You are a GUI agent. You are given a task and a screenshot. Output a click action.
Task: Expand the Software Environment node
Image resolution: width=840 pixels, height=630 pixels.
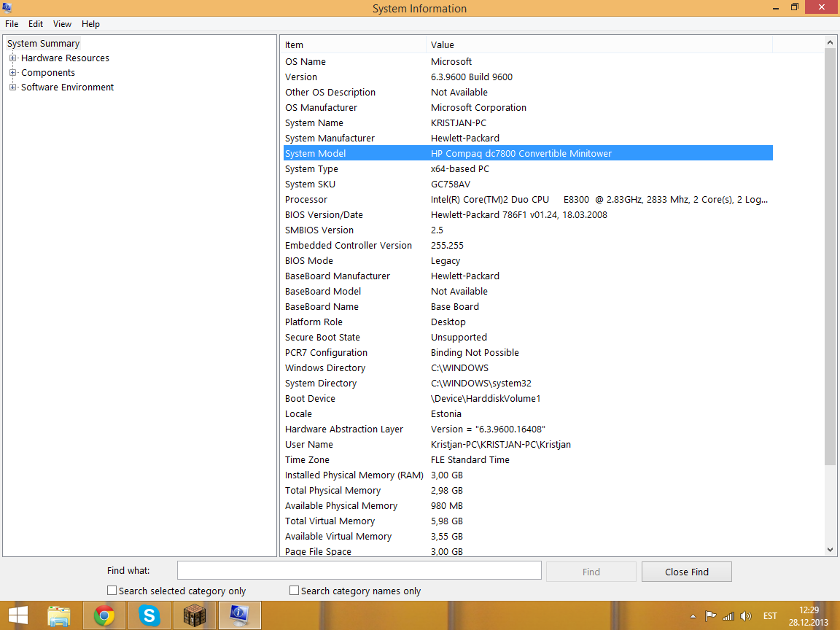[x=12, y=87]
